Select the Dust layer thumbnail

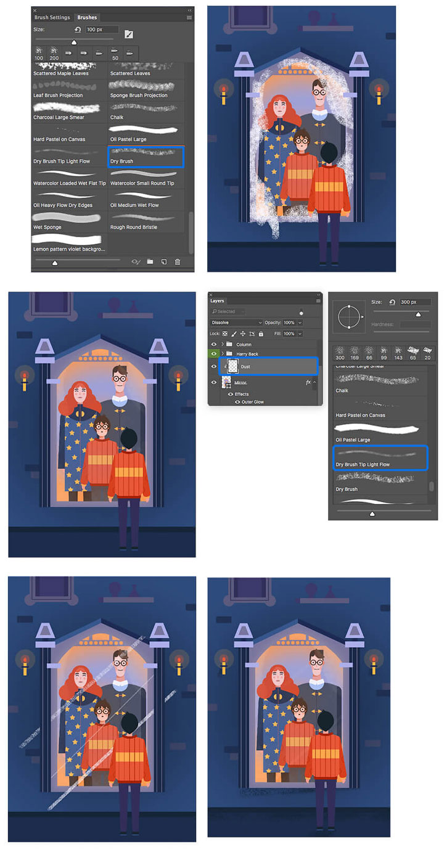[232, 366]
